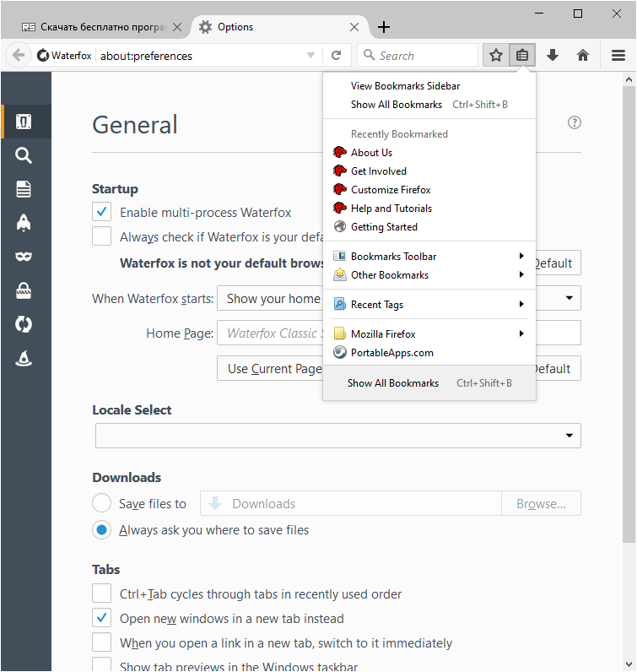Open the Customize Firefox bookmark
The image size is (637, 672).
point(391,190)
